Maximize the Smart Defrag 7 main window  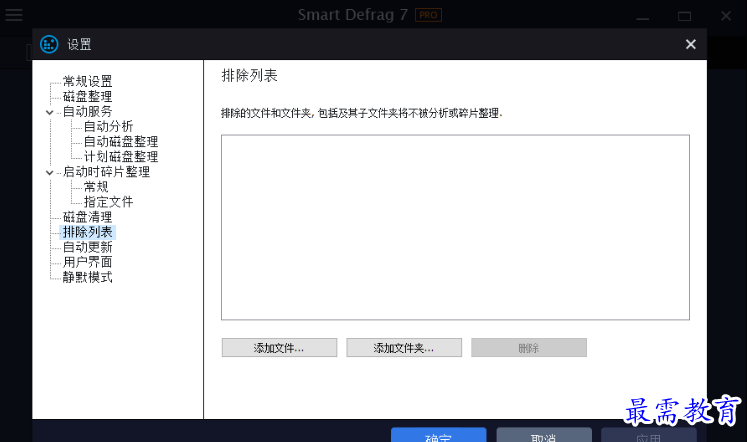(685, 16)
